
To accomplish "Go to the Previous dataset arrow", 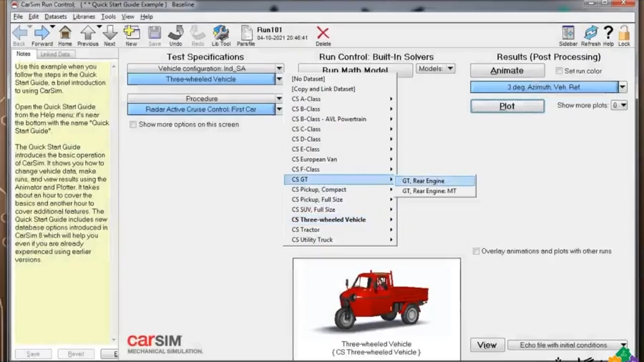I will click(x=88, y=35).
